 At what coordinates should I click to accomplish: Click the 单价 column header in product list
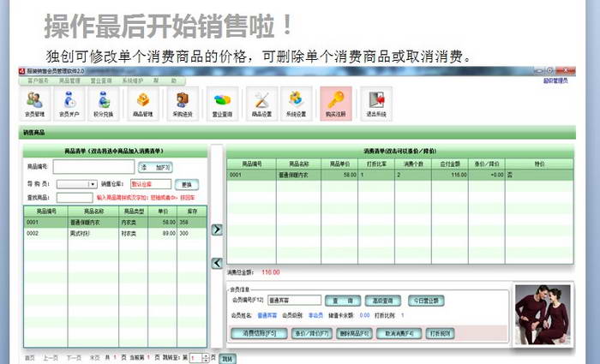(163, 212)
